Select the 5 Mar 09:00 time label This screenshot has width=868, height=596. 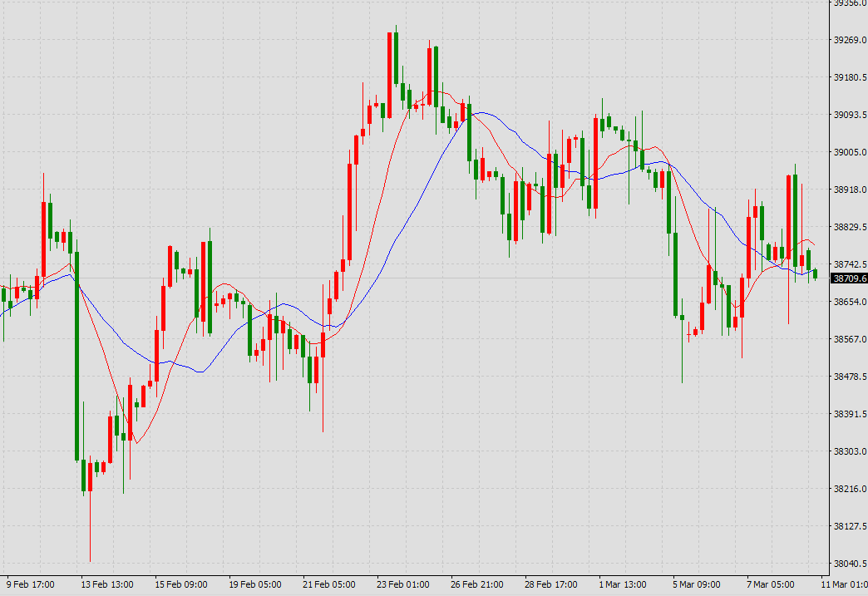pyautogui.click(x=698, y=584)
